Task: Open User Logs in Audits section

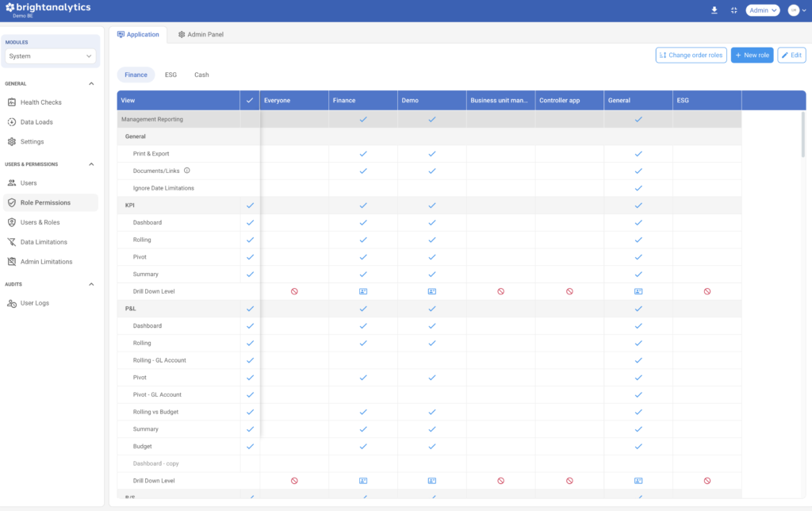Action: (34, 303)
